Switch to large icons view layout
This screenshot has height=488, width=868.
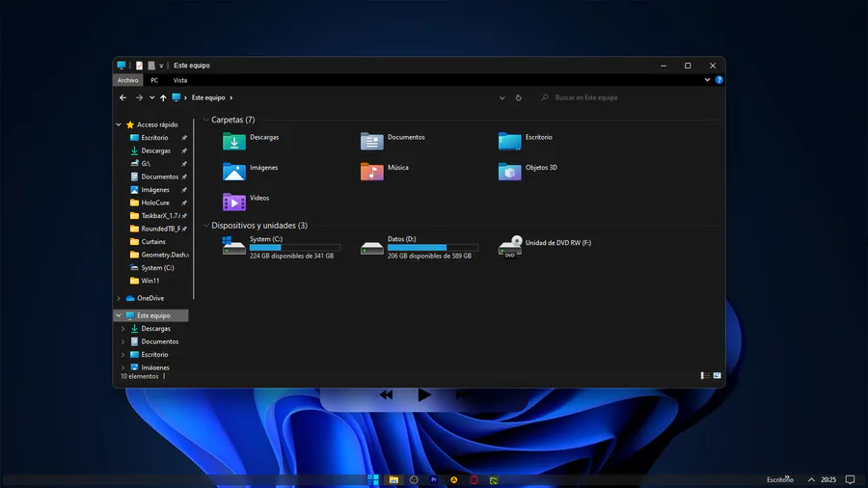718,376
